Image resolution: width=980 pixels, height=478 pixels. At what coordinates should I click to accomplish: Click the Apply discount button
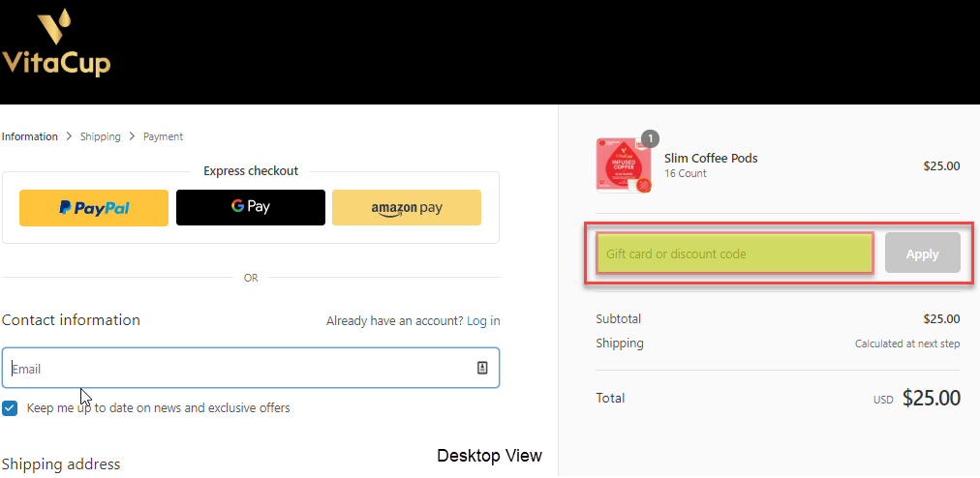pos(923,254)
